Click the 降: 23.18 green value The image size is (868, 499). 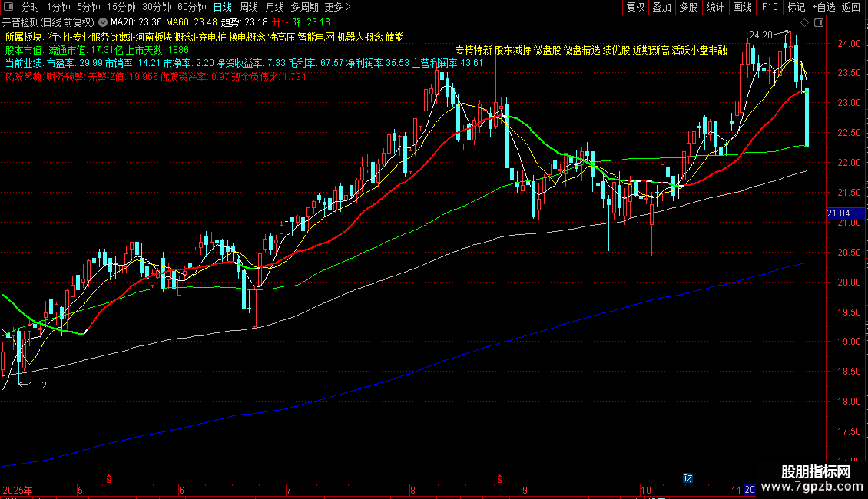click(x=311, y=22)
